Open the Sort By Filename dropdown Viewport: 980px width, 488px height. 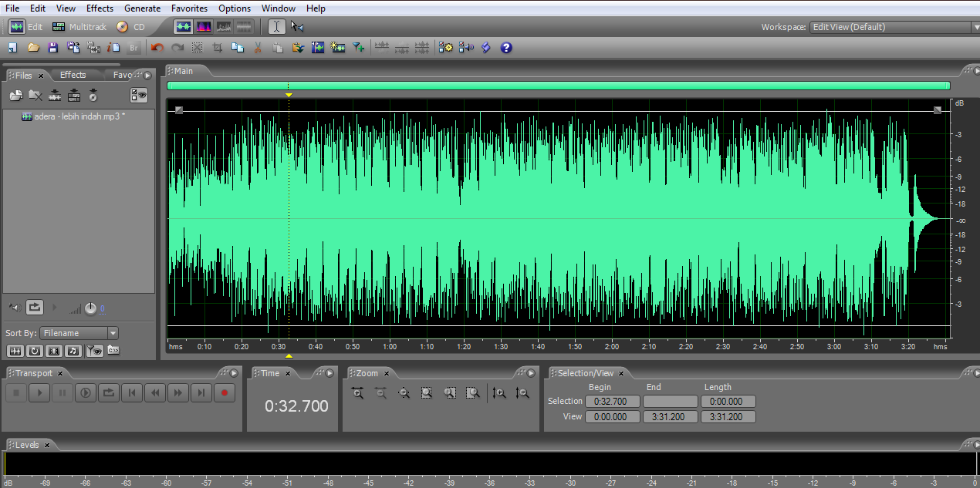coord(111,332)
